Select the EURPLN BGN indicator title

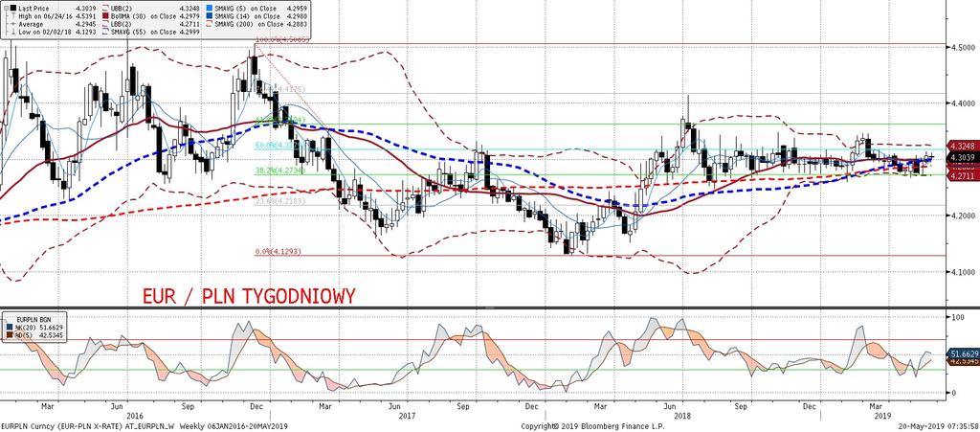click(33, 320)
